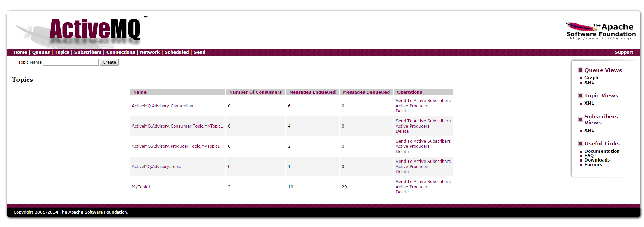
Task: Sort by Number Of Consumers column
Action: tap(255, 92)
